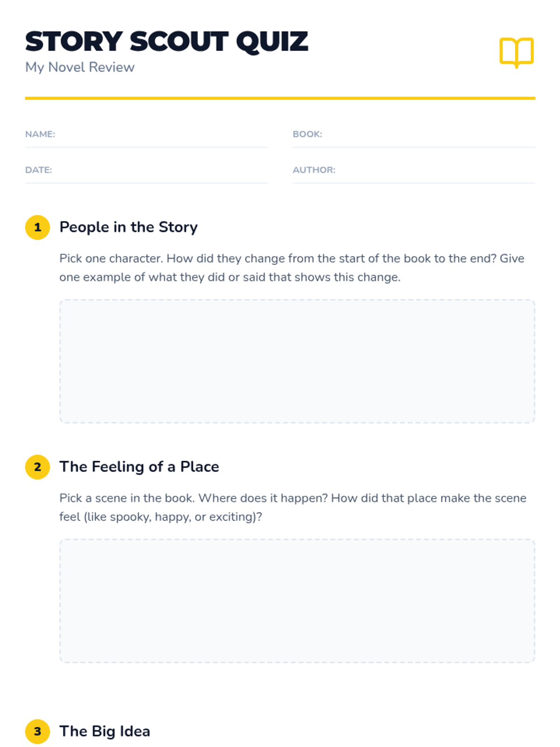
Task: Click the DATE label text
Action: tap(39, 170)
